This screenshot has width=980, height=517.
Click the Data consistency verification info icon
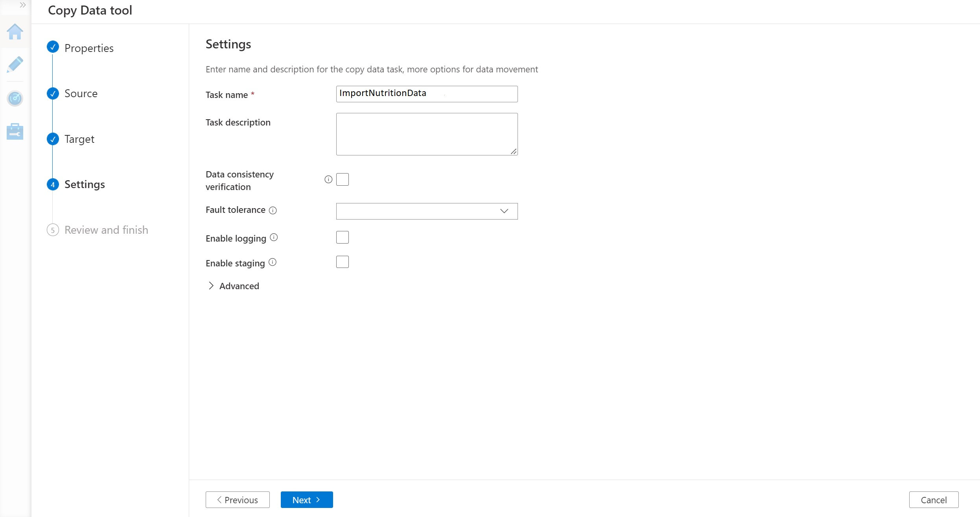coord(329,179)
